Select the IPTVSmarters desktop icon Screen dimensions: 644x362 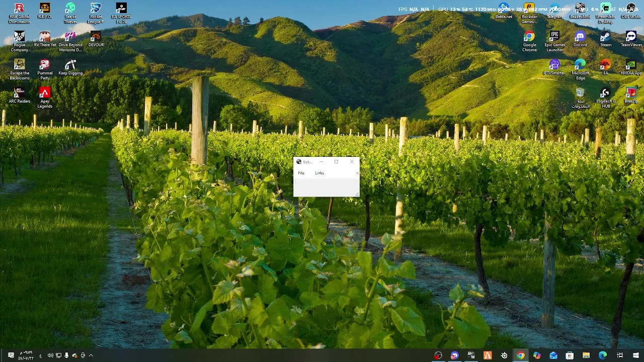tap(554, 67)
